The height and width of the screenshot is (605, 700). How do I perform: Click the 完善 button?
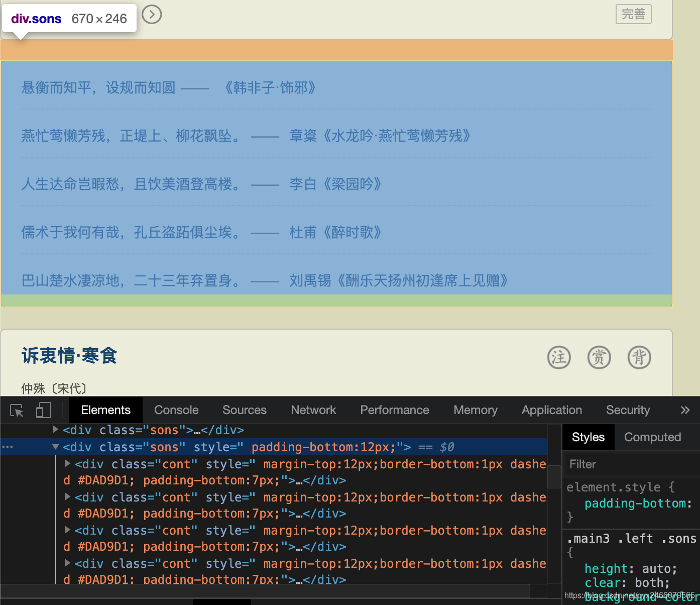(634, 14)
